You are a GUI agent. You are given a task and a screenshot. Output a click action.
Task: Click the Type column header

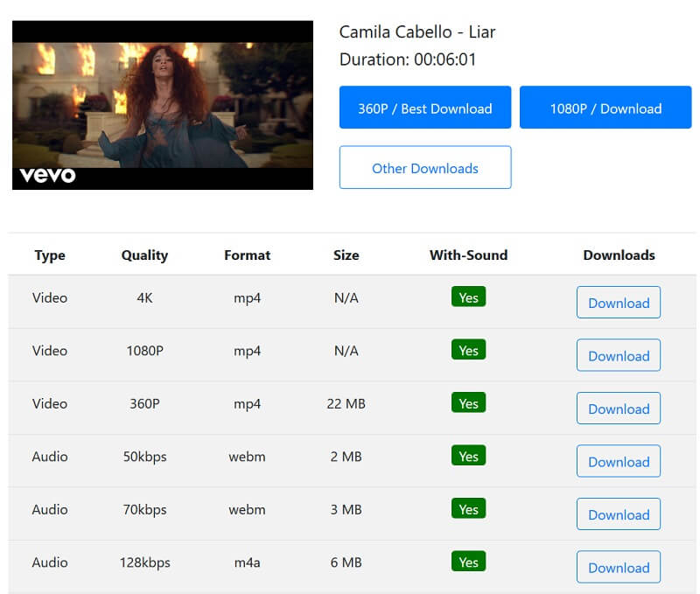pyautogui.click(x=50, y=255)
